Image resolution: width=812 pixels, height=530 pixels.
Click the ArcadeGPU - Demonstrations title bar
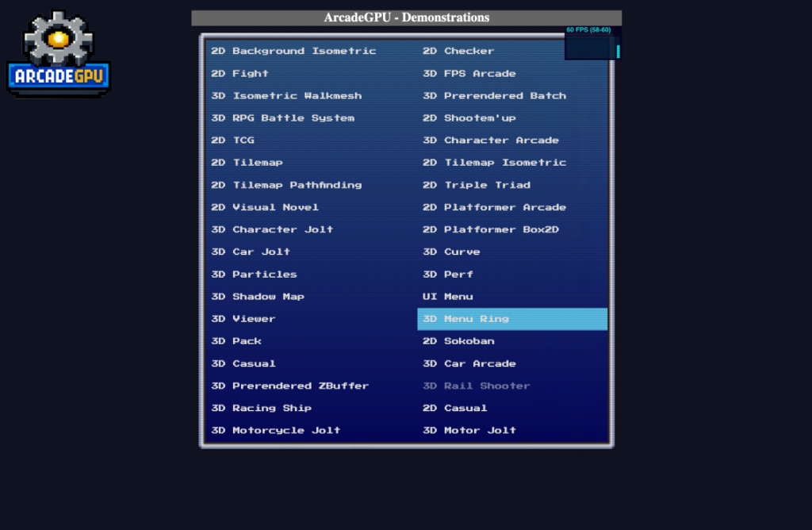(x=406, y=17)
